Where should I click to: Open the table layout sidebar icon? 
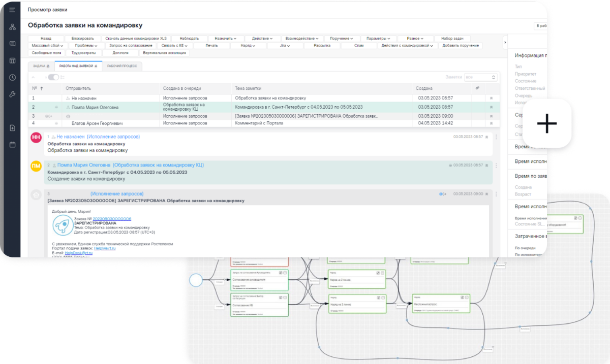click(12, 60)
